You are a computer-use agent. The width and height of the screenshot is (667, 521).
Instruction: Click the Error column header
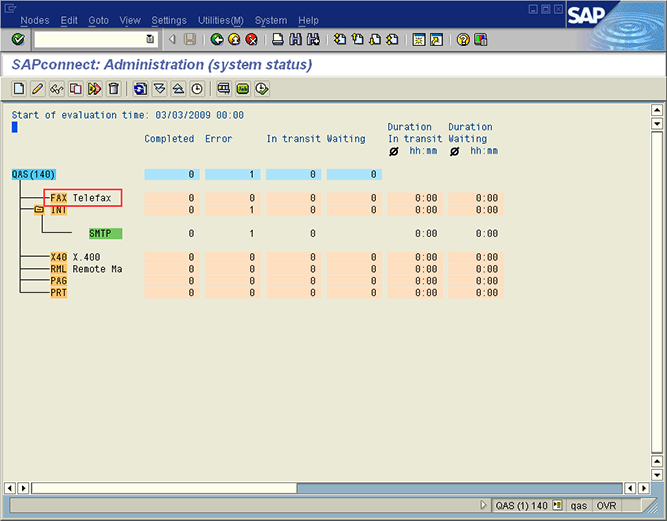[219, 139]
